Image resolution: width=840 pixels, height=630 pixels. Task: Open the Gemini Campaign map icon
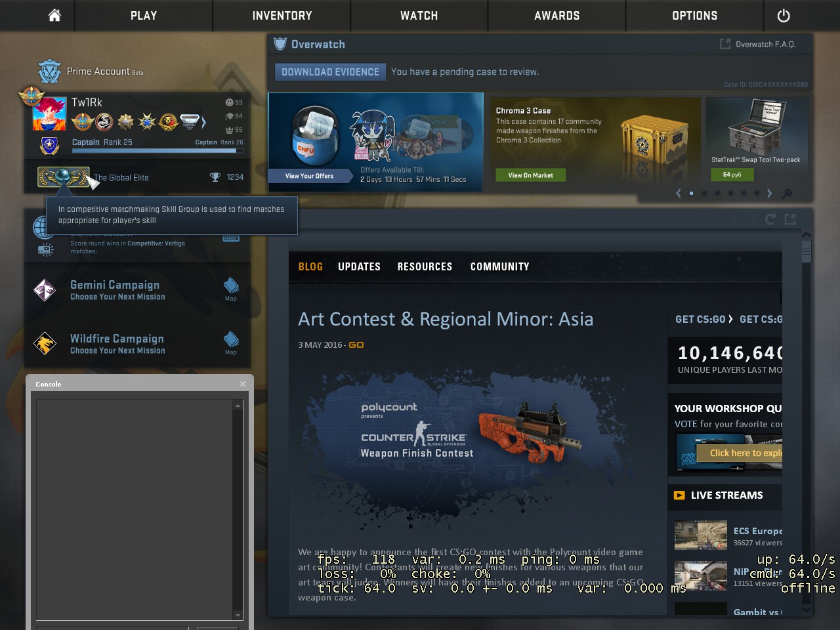tap(231, 287)
